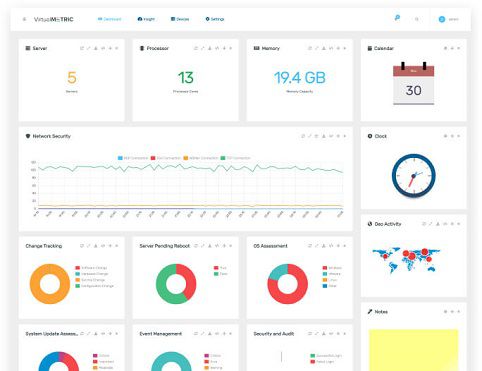Toggle the red legend entry in Change Tracking

(91, 268)
